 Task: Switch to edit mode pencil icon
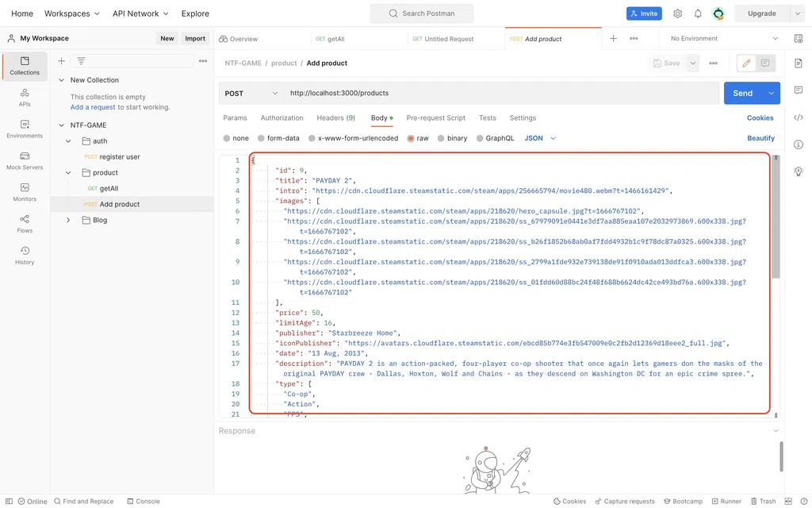click(x=746, y=63)
